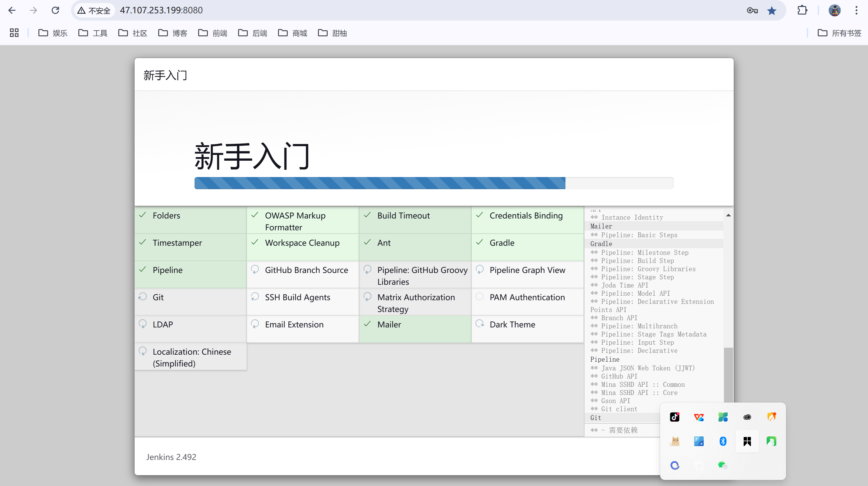Open the Chrome three-dot menu

pyautogui.click(x=856, y=11)
